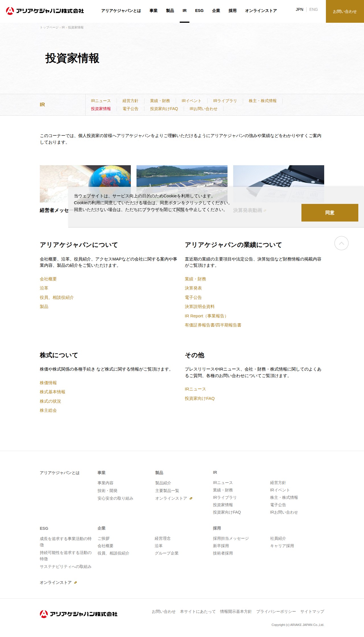Open 本サイトにあたって footer link
This screenshot has width=364, height=637.
198,611
